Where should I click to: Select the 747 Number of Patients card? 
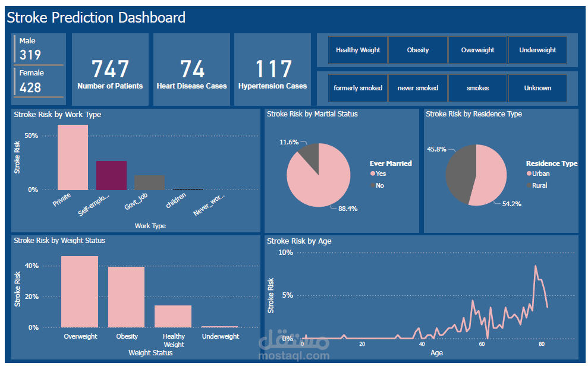tap(110, 70)
